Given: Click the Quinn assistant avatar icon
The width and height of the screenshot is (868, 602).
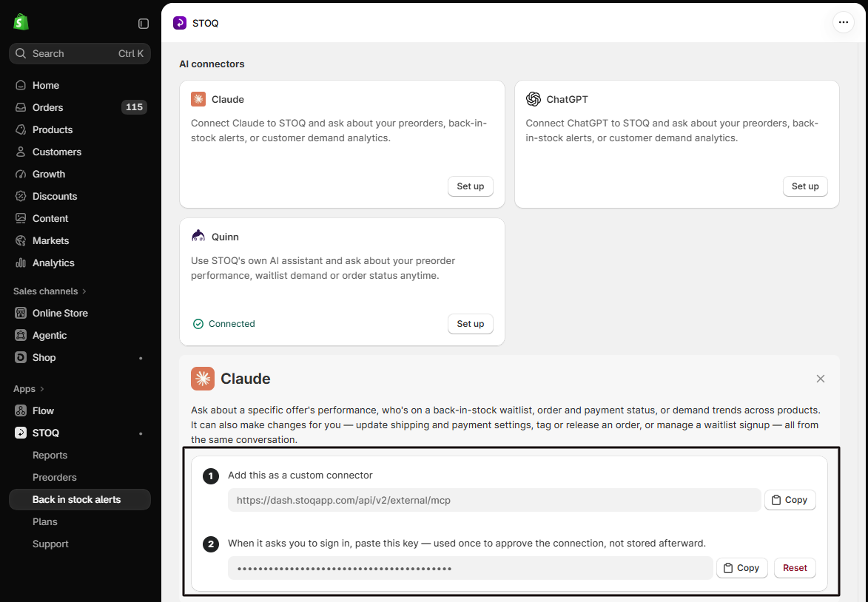Looking at the screenshot, I should pyautogui.click(x=198, y=236).
